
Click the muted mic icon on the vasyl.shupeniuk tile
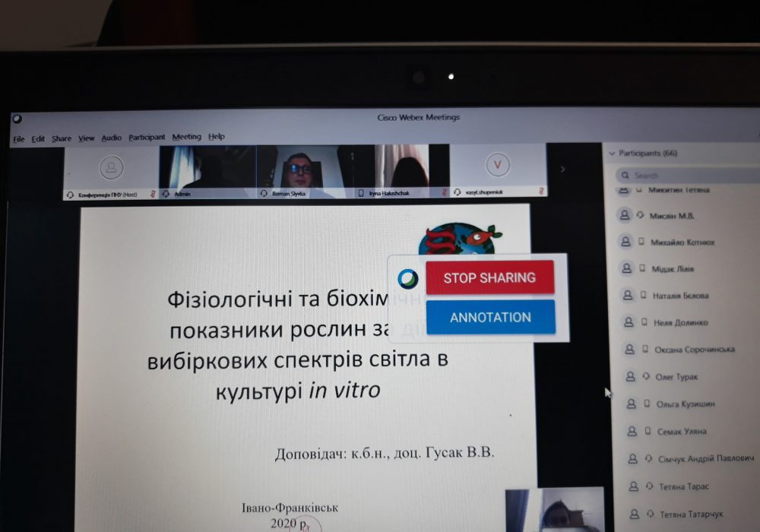point(541,193)
